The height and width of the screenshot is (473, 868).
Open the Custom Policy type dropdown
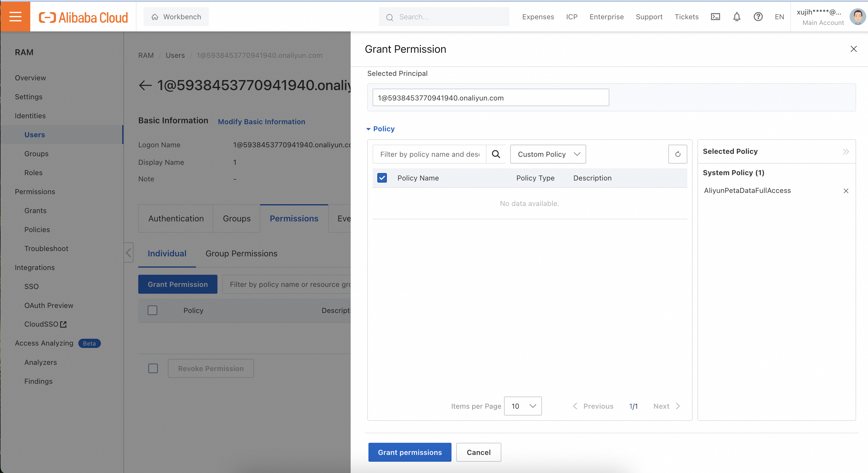(x=548, y=154)
